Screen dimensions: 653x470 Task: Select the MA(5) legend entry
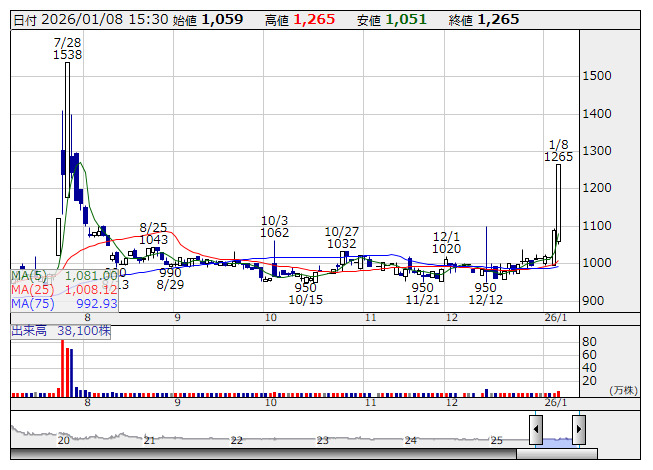64,275
